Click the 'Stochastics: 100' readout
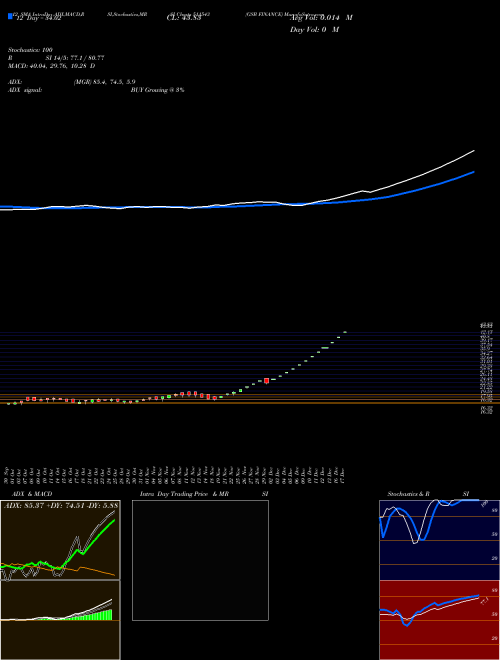 coord(30,50)
